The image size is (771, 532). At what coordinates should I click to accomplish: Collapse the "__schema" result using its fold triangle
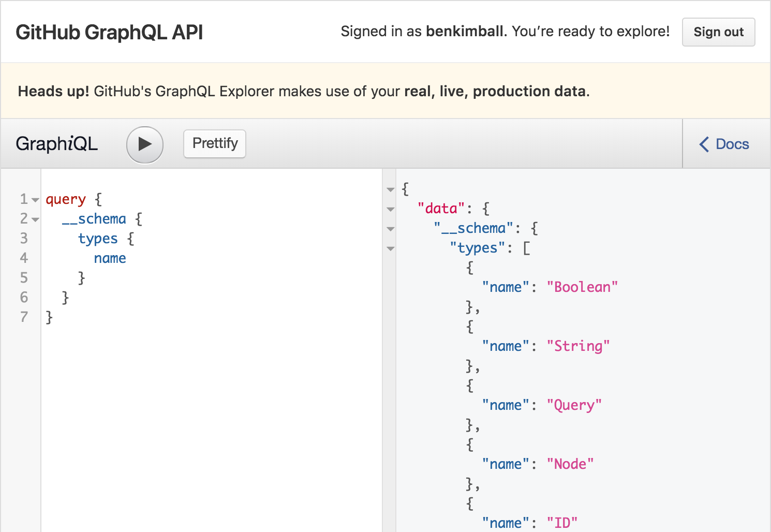[x=390, y=229]
